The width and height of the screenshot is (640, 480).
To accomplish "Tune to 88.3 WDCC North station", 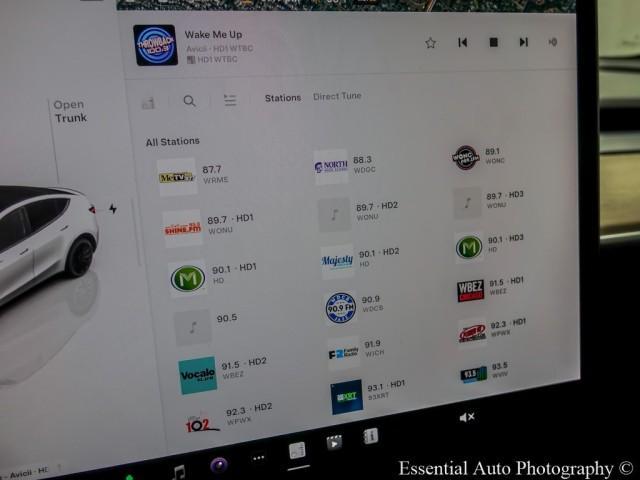I will 345,166.
